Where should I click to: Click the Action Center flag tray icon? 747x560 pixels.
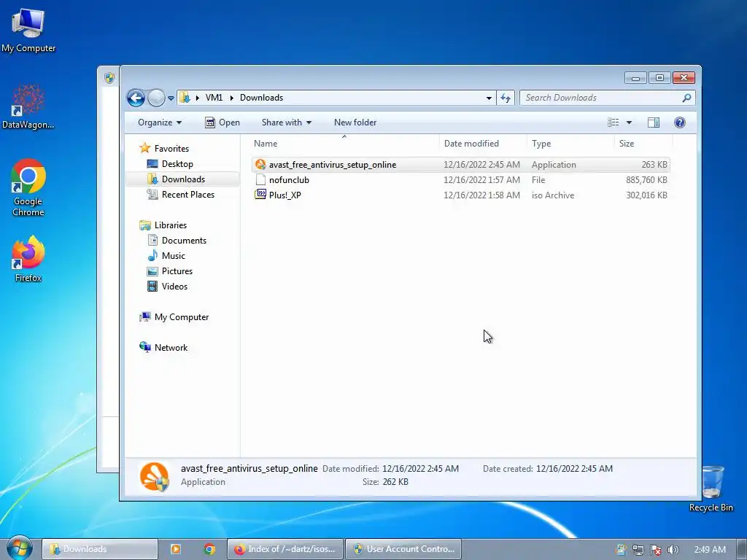point(656,550)
